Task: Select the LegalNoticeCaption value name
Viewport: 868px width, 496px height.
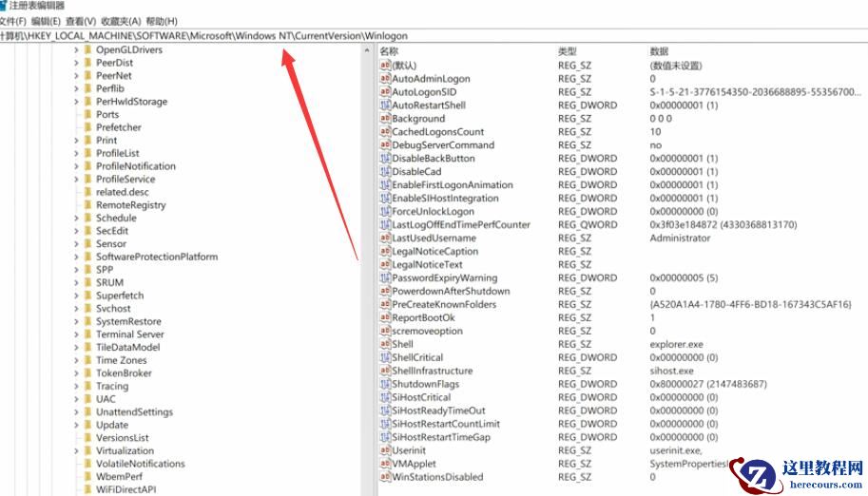Action: click(435, 251)
